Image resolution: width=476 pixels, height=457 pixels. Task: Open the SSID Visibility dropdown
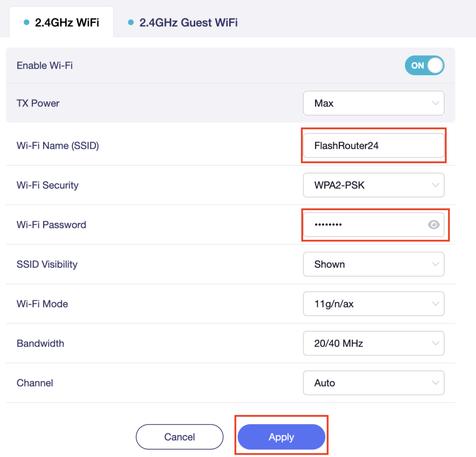[x=374, y=264]
